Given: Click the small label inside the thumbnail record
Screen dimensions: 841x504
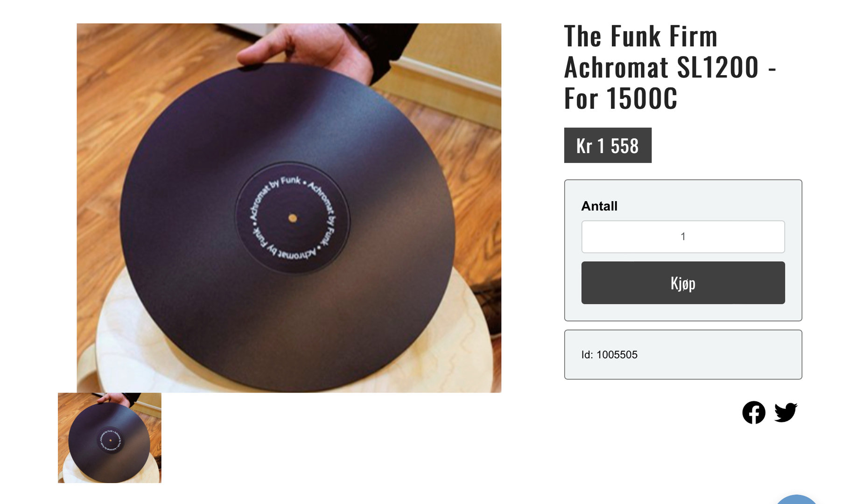Looking at the screenshot, I should click(111, 440).
